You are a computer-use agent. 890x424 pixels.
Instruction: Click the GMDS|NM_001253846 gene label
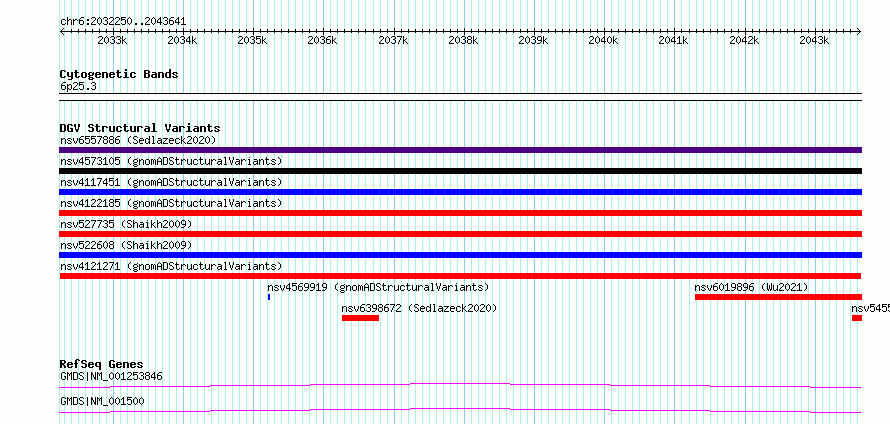(x=111, y=376)
